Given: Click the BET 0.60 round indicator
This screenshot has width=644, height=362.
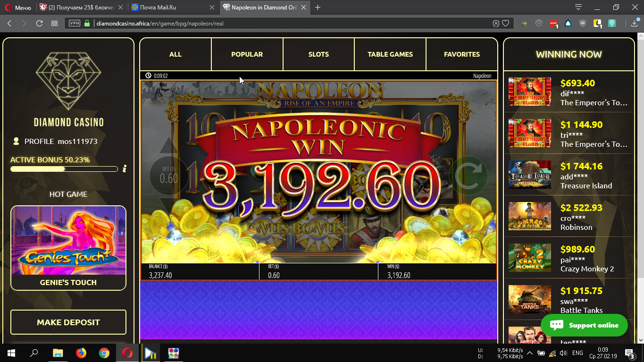Looking at the screenshot, I should click(x=168, y=175).
